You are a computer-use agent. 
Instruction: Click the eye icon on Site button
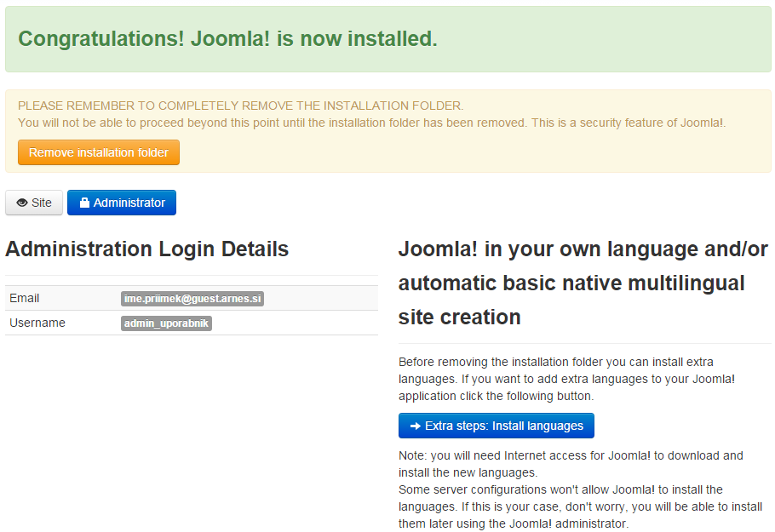pos(22,203)
